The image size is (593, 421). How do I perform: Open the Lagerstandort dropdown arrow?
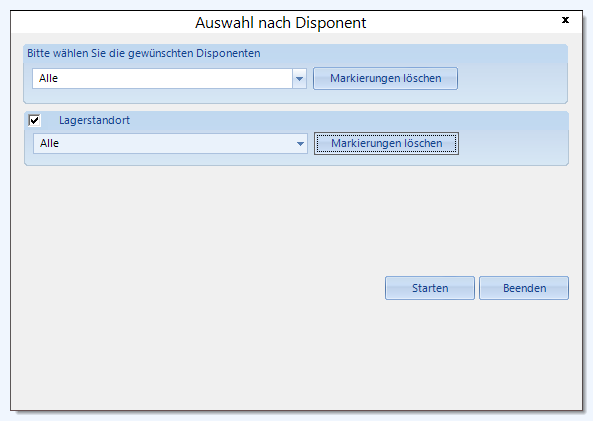click(300, 144)
